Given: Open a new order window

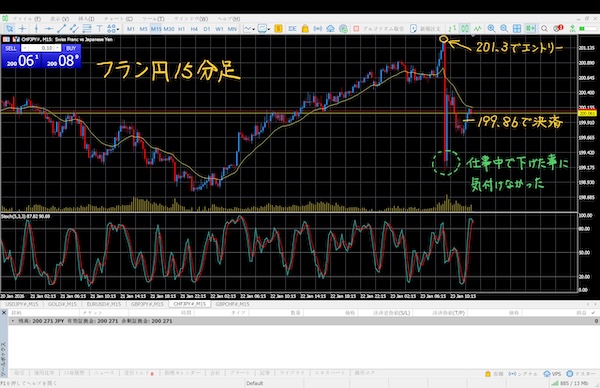Looking at the screenshot, I should tap(425, 29).
